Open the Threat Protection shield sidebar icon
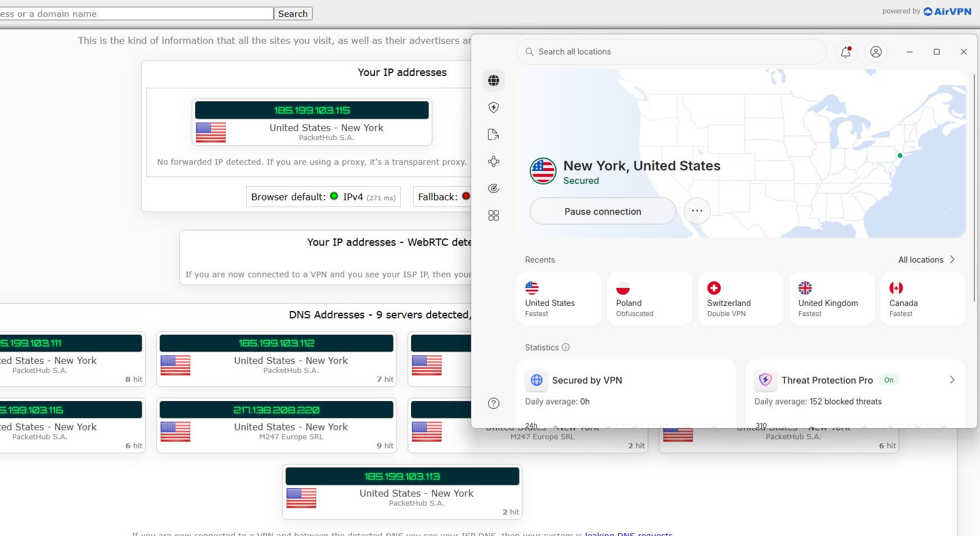The image size is (980, 536). pos(494,107)
